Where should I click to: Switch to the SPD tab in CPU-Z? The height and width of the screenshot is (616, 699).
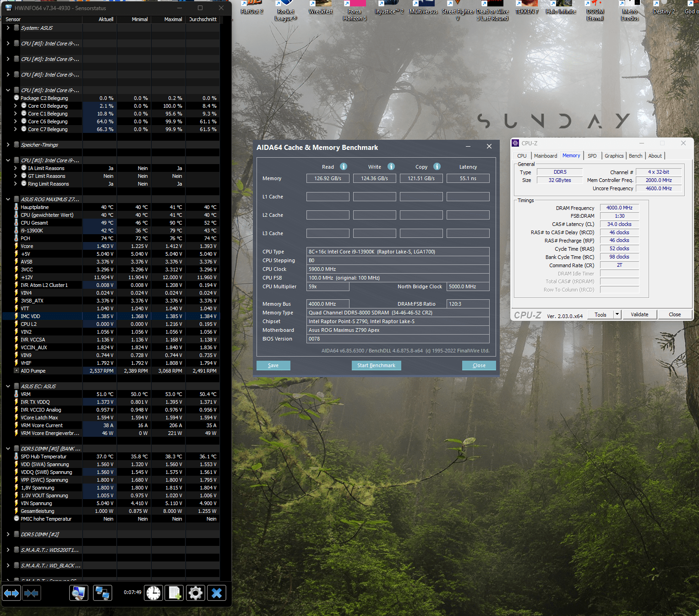(x=592, y=156)
